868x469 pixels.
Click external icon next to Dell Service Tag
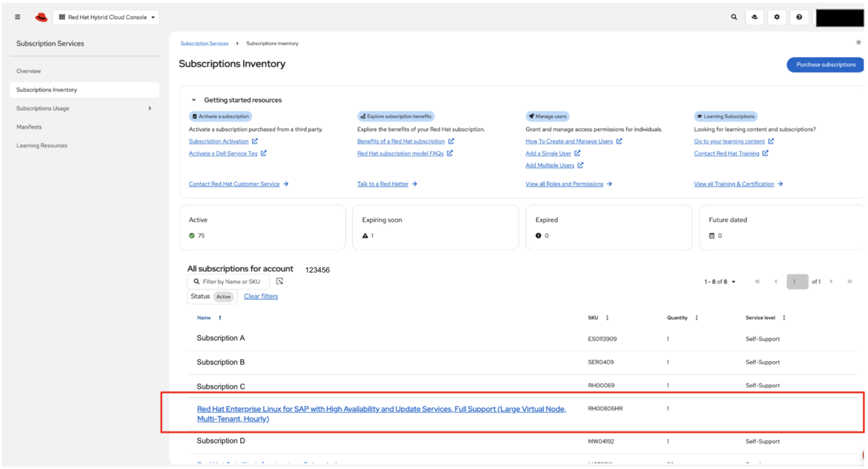[x=263, y=153]
